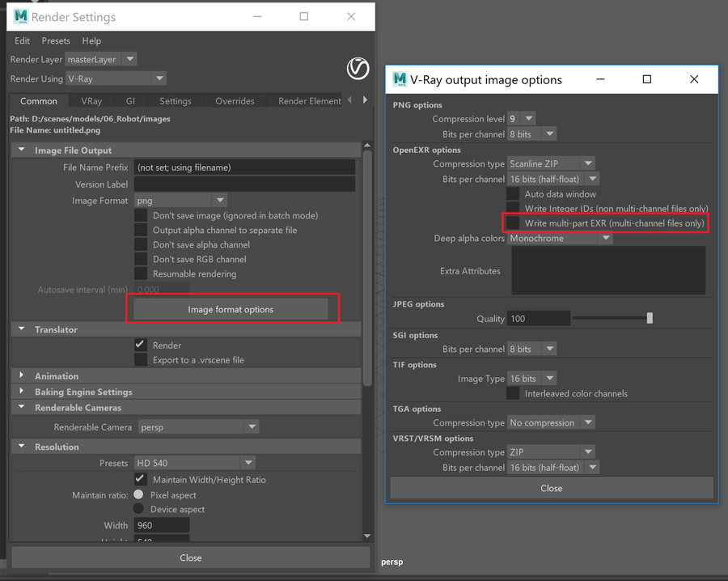
Task: Switch to the Settings tab
Action: [x=176, y=101]
